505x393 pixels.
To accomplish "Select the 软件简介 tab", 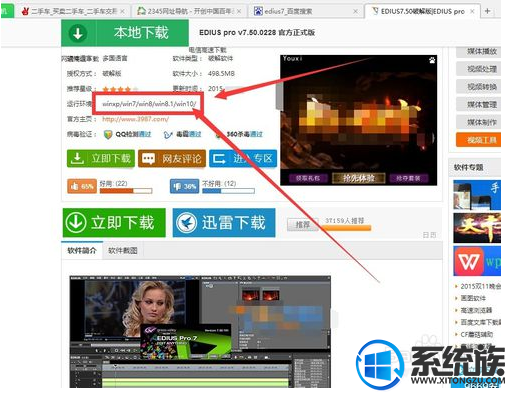I will [x=82, y=250].
